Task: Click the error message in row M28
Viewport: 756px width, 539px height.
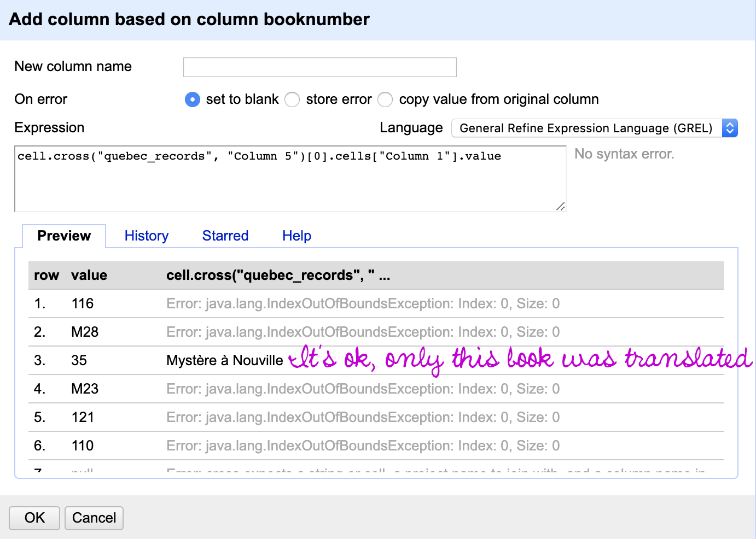Action: tap(363, 332)
